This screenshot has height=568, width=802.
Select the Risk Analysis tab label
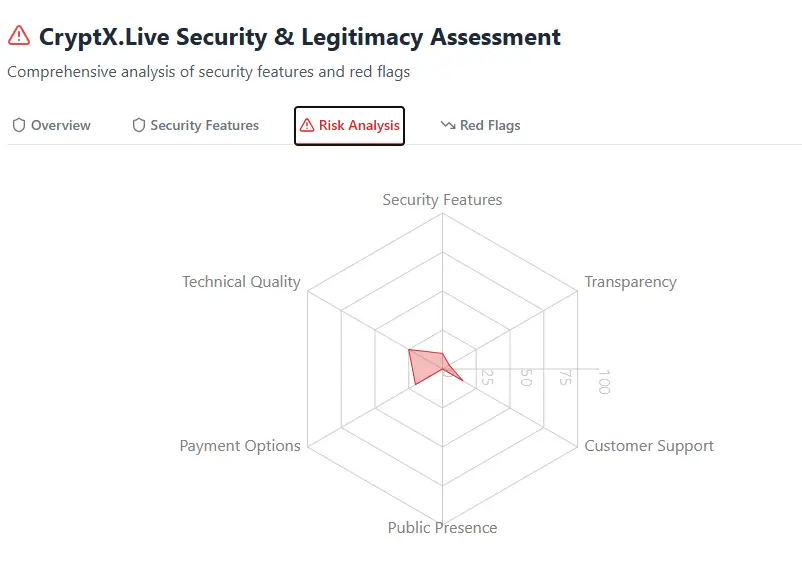point(359,126)
